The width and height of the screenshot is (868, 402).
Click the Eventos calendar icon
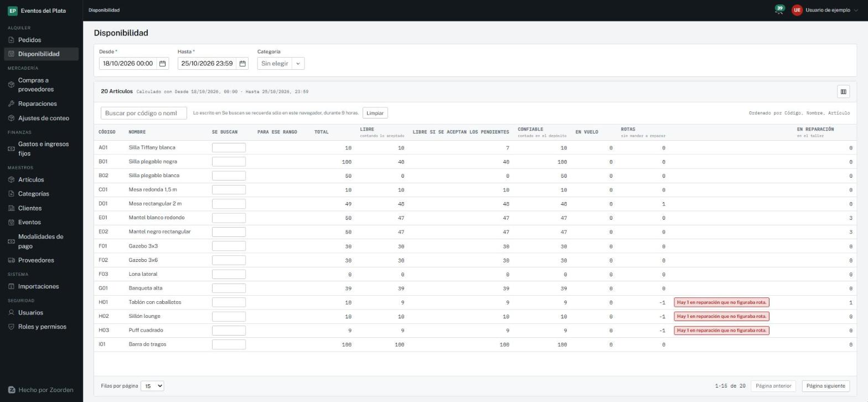tap(12, 222)
